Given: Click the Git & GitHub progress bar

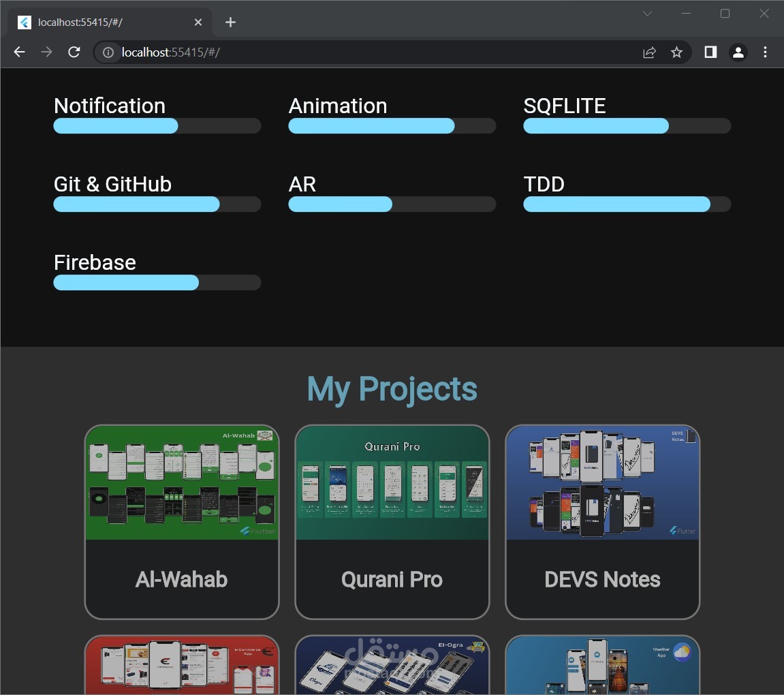Looking at the screenshot, I should point(157,204).
